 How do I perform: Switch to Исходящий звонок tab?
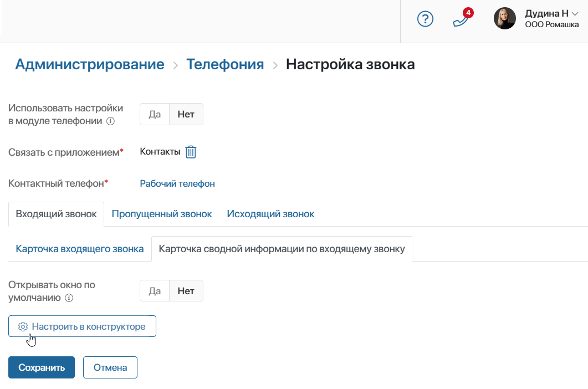tap(270, 214)
